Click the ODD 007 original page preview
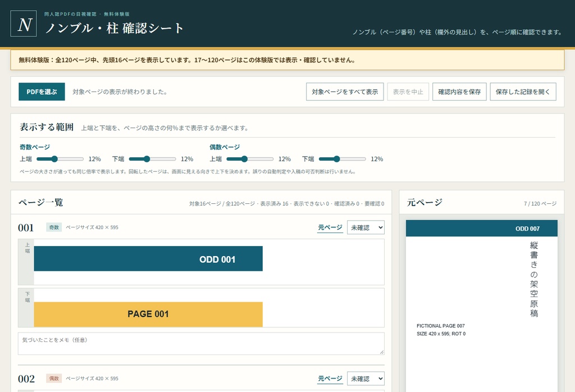Viewport: 575px width, 392px height. pos(481,306)
